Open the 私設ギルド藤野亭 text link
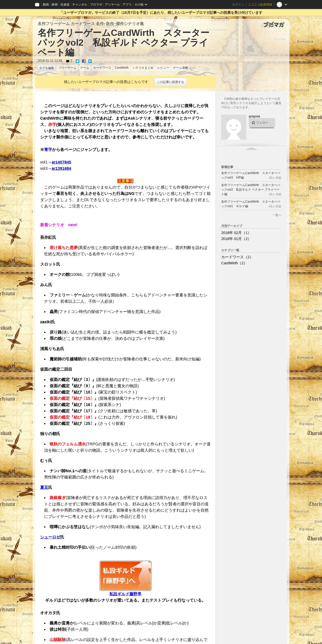Screen dimensions: 322x644 125,594
